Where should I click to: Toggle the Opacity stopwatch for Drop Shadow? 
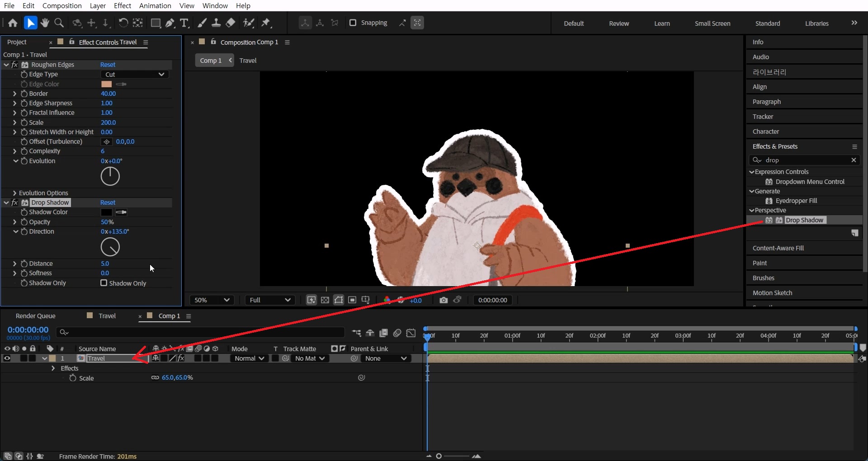click(x=24, y=222)
